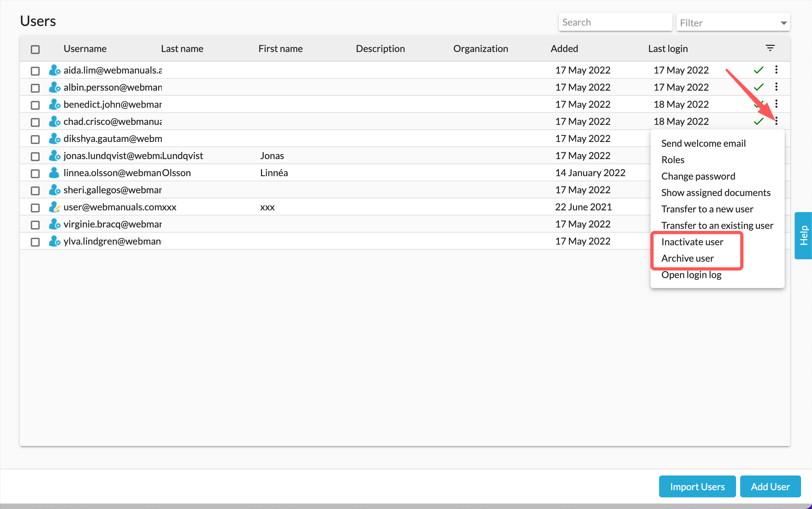This screenshot has width=812, height=509.
Task: Click the user icon beside albin.persson
Action: 54,87
